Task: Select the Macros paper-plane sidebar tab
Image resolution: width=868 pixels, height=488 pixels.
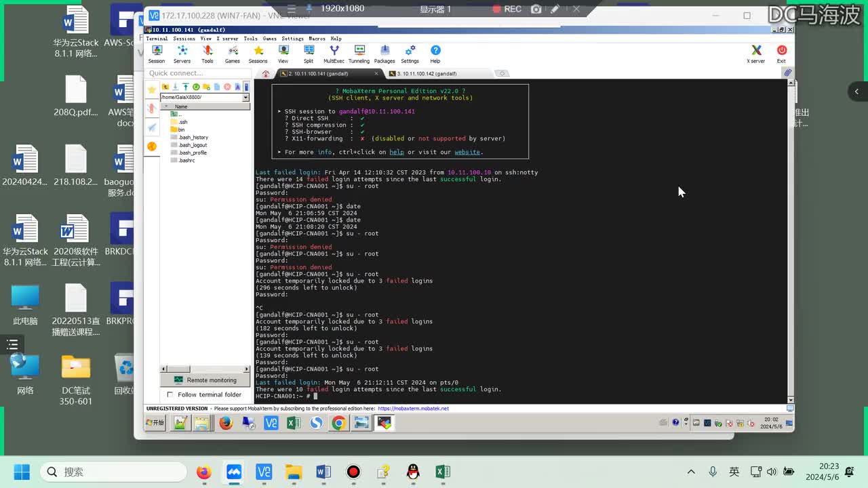Action: [x=152, y=127]
